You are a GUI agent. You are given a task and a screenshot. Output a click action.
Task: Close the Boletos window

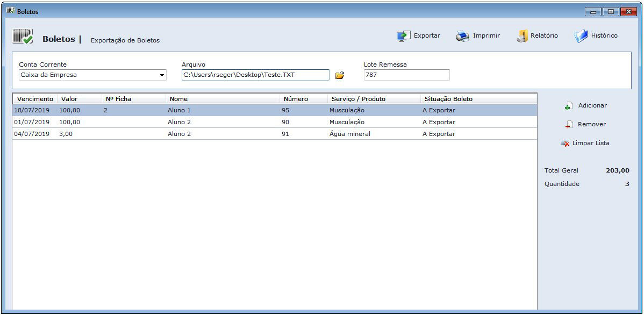628,11
